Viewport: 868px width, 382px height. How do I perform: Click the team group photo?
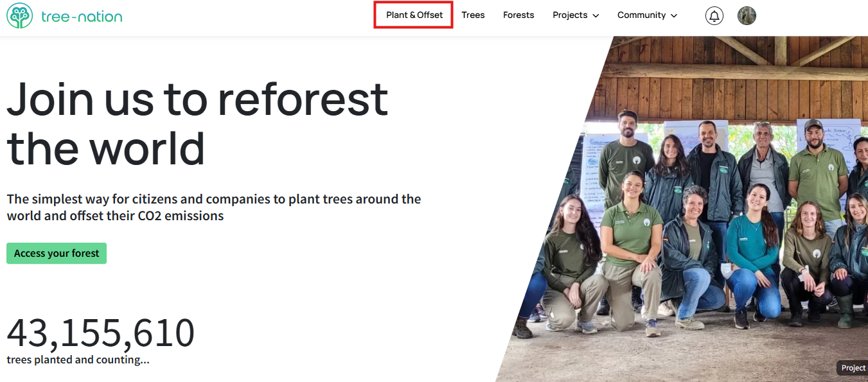click(682, 209)
